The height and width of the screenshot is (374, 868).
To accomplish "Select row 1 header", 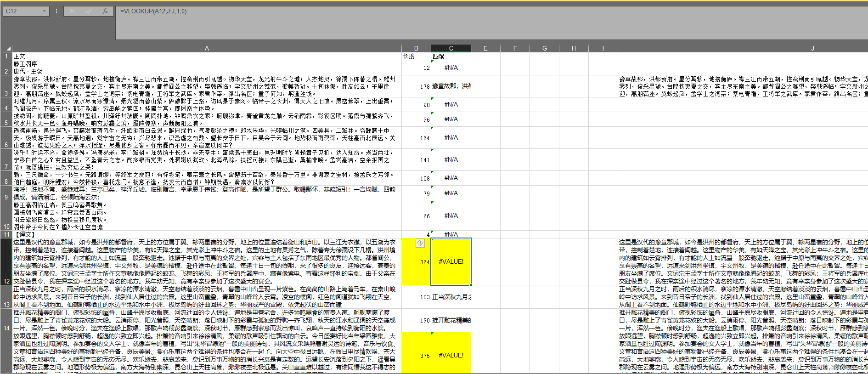I will point(6,56).
